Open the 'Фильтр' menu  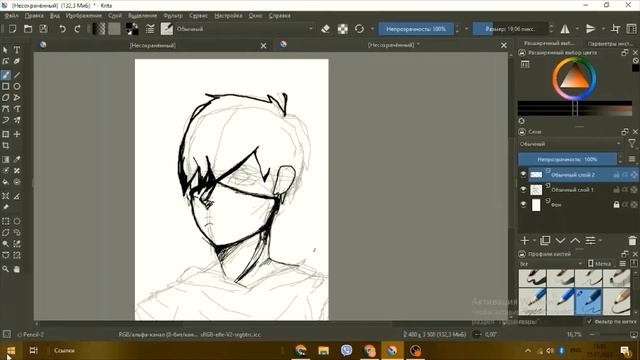coord(173,16)
